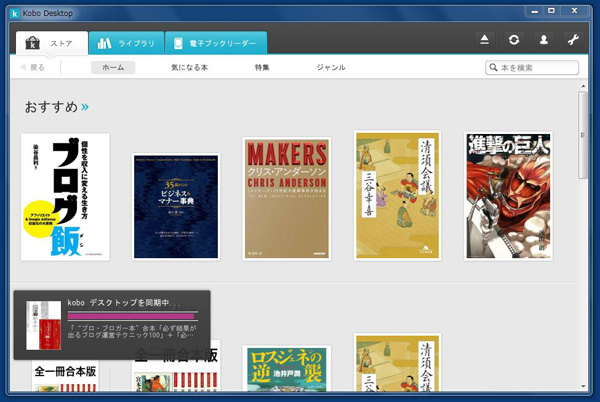Image resolution: width=600 pixels, height=402 pixels.
Task: Click the sync refresh icon
Action: coord(514,40)
